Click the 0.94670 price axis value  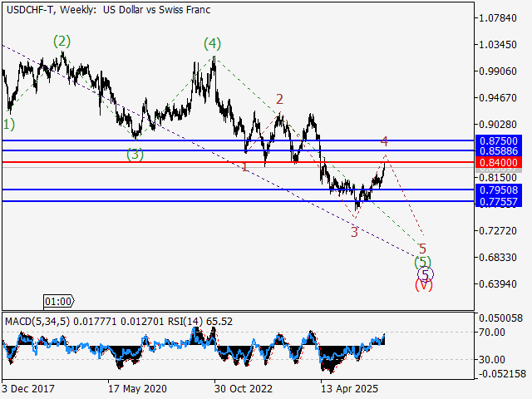coord(498,98)
